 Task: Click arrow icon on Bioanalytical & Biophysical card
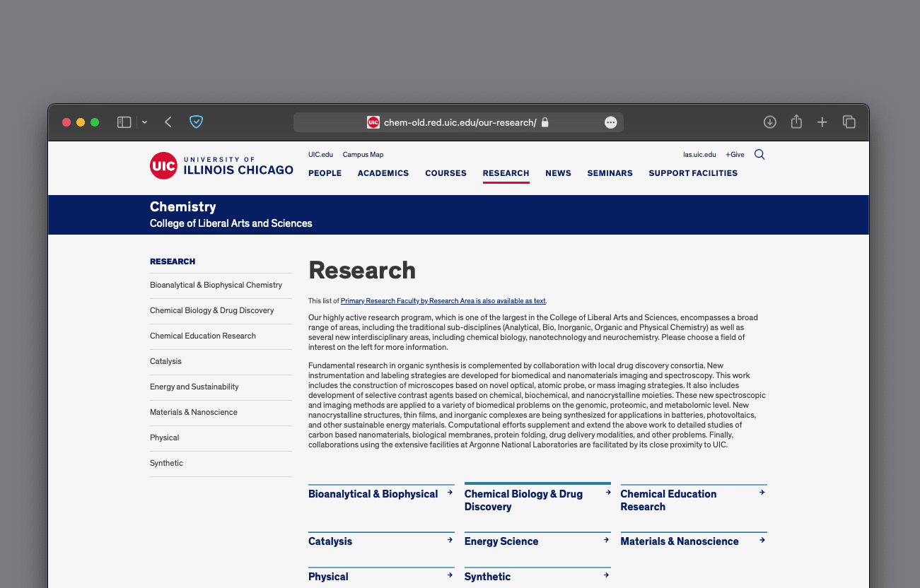tap(450, 492)
